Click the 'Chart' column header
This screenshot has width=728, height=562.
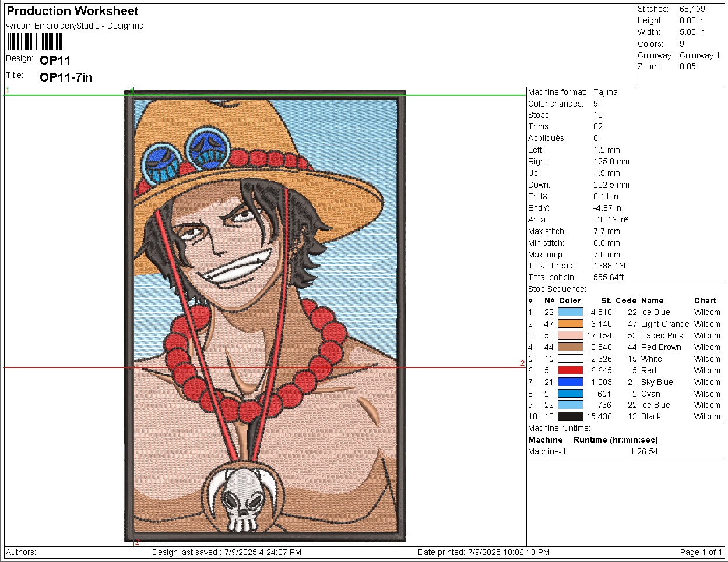click(x=705, y=301)
